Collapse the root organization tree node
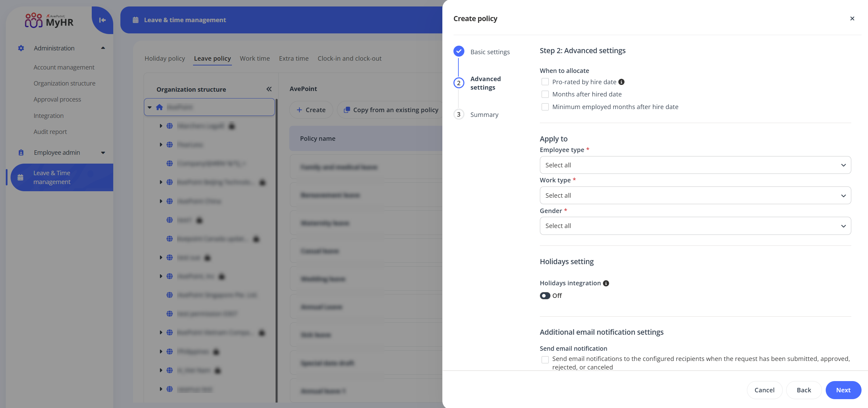Screen dimensions: 868x408 (149, 107)
